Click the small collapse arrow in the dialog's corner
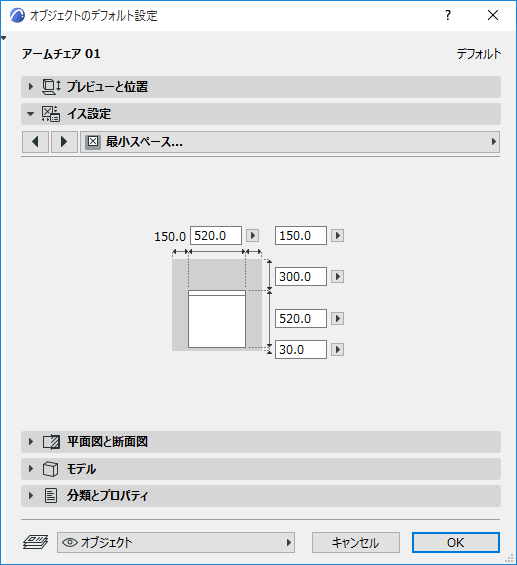 4,37
